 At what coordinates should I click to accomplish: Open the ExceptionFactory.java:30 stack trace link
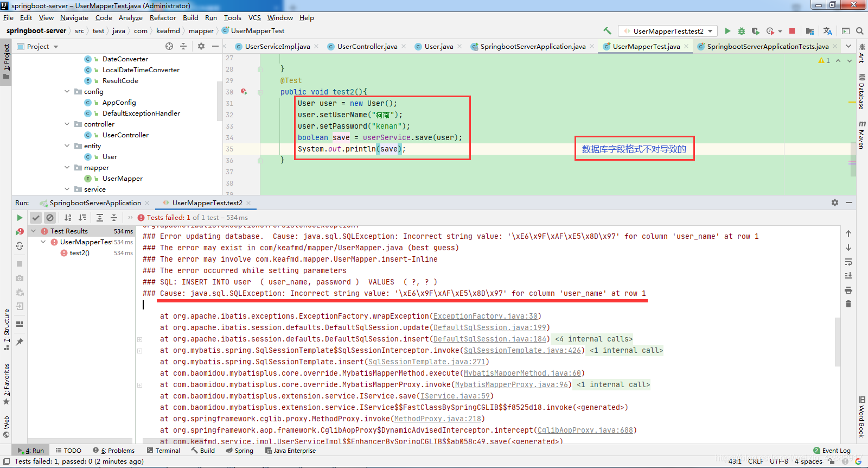click(x=486, y=316)
